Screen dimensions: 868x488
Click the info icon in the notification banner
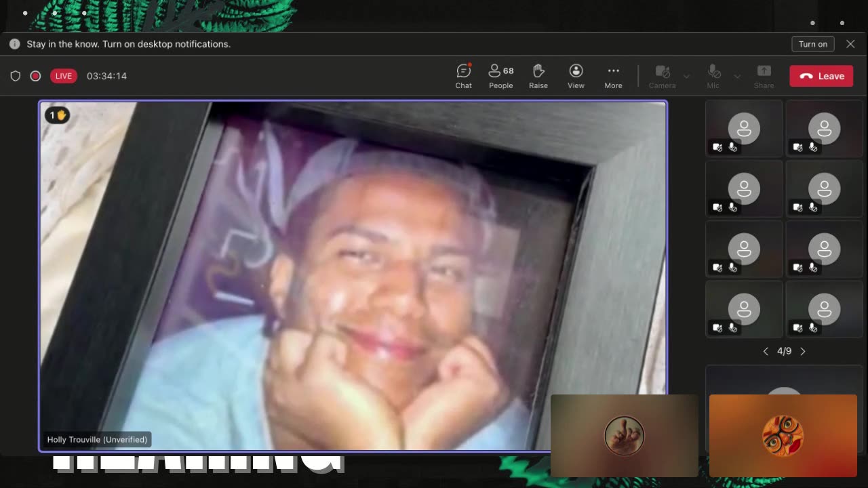pos(15,44)
